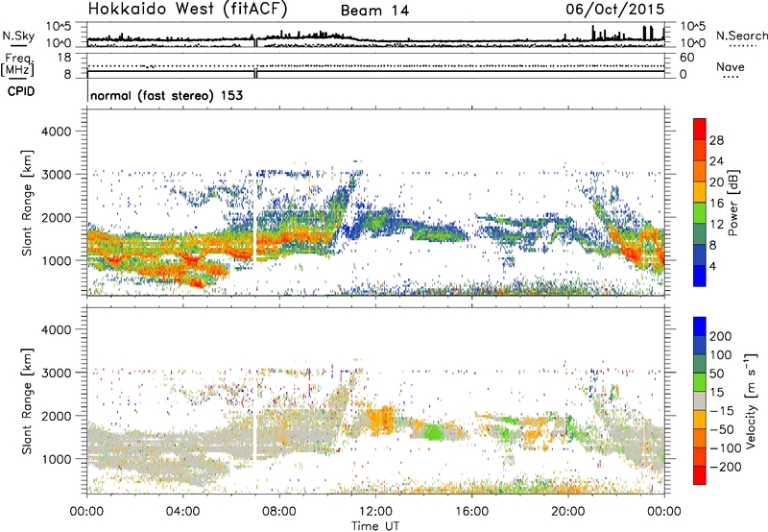Click the "4000" tick of the power panel
This screenshot has height=532, width=768.
pos(56,132)
